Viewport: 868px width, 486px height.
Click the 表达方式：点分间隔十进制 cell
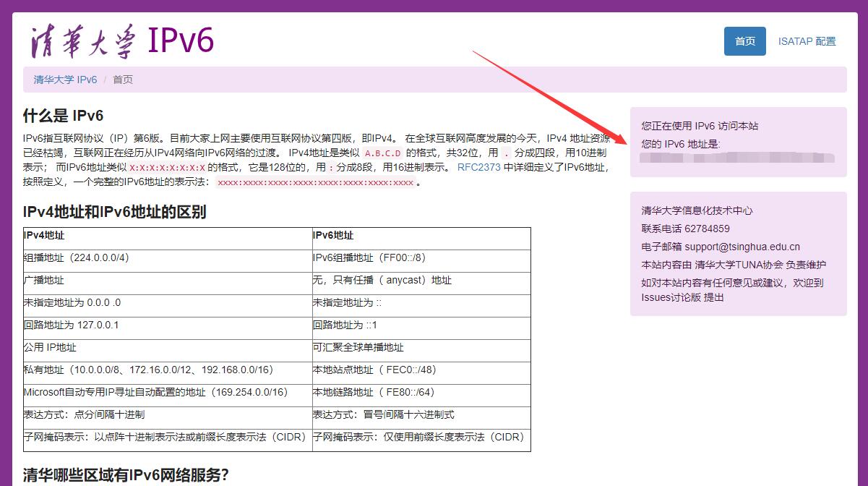168,417
